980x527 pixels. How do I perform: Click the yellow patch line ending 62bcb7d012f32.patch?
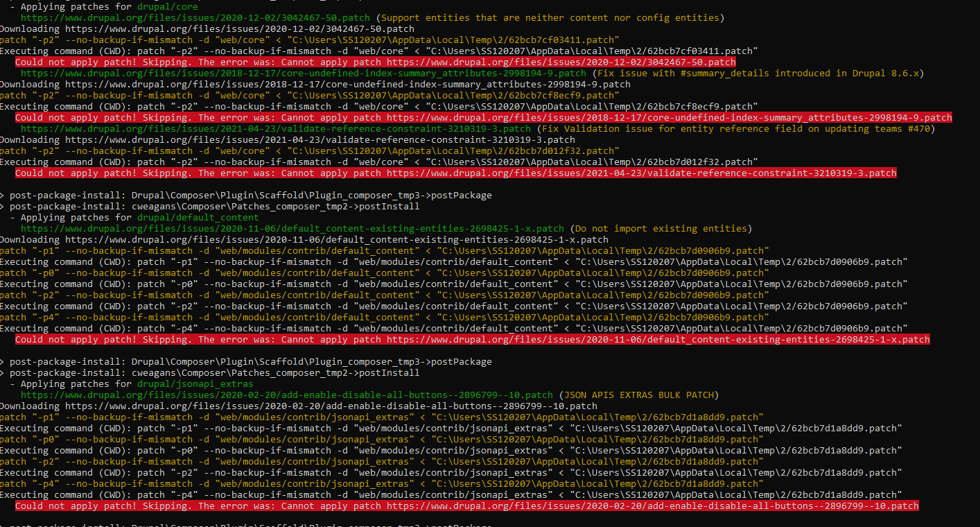tap(310, 150)
